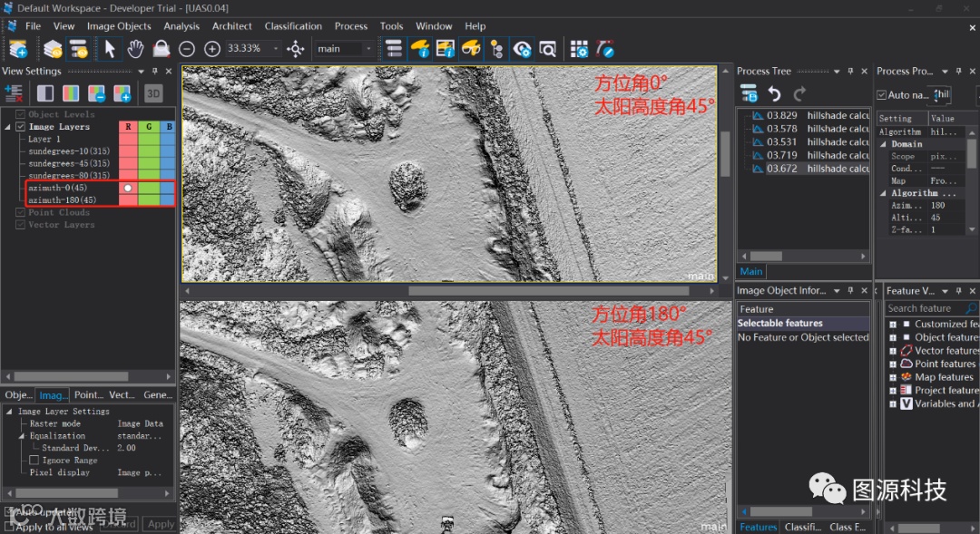The width and height of the screenshot is (980, 534).
Task: Open the Process Tree toolbar icon
Action: point(394,49)
